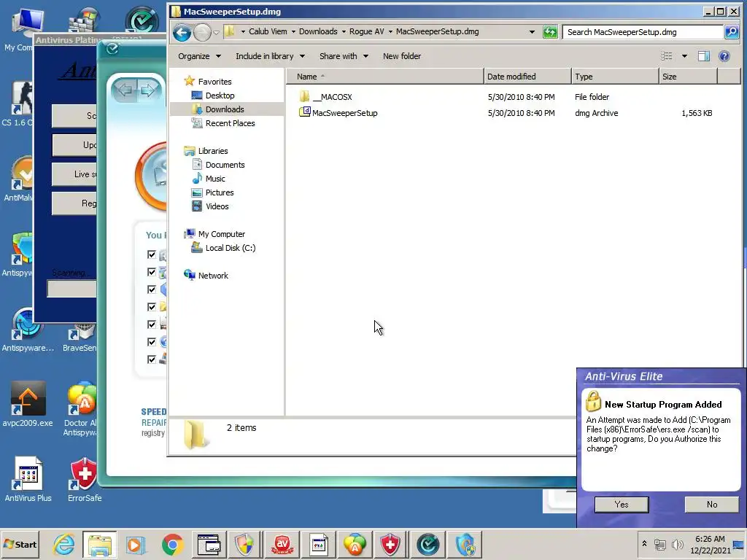Click No in Anti-Virus Elite popup

tap(712, 505)
